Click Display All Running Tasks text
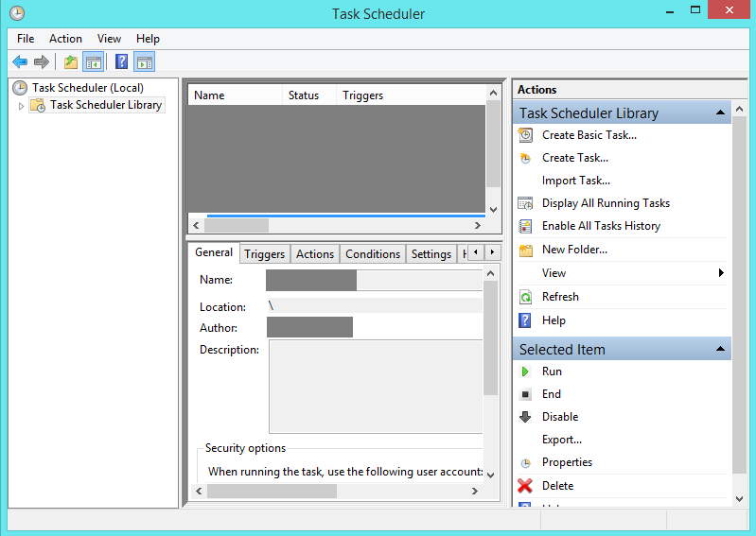Screen dimensions: 756x536 pyautogui.click(x=606, y=203)
